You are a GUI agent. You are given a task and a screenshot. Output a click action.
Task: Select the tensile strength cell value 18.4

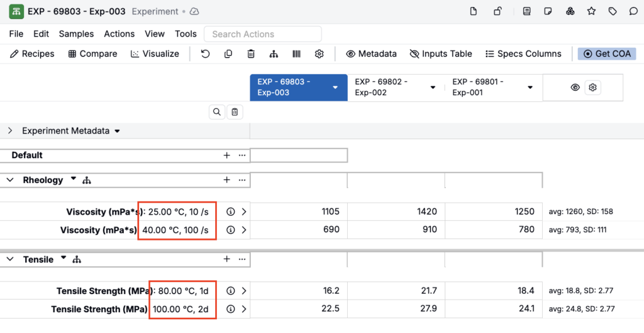494,291
